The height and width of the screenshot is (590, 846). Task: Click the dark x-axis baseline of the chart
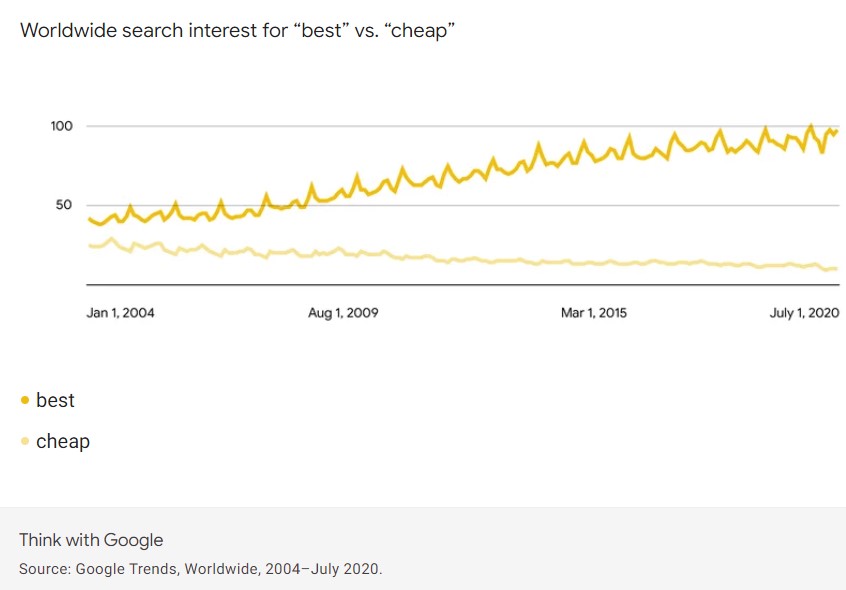tap(460, 285)
